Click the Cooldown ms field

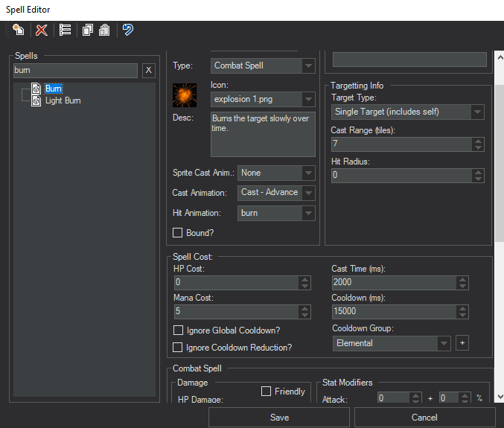(x=395, y=312)
